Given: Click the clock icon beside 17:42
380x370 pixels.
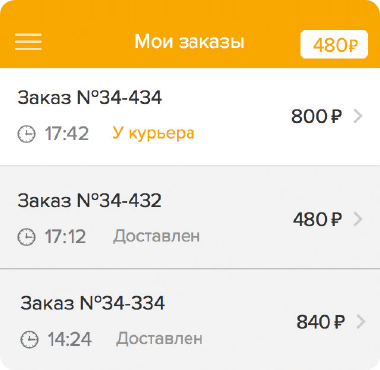Looking at the screenshot, I should pos(26,134).
